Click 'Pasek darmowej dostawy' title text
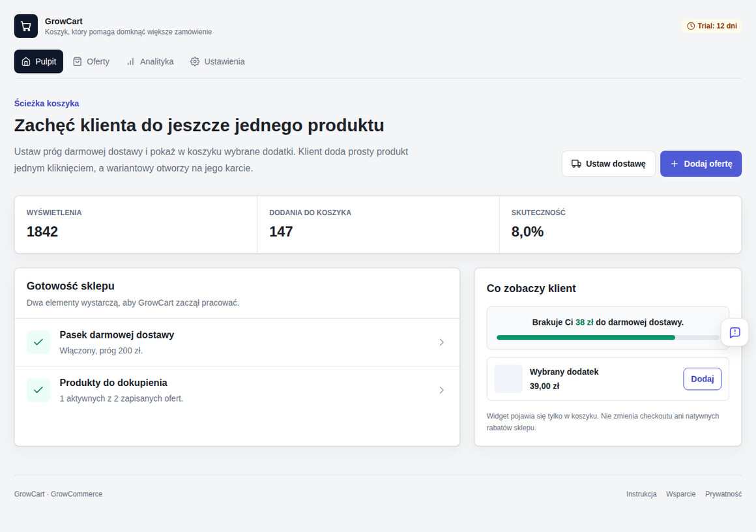 (117, 334)
